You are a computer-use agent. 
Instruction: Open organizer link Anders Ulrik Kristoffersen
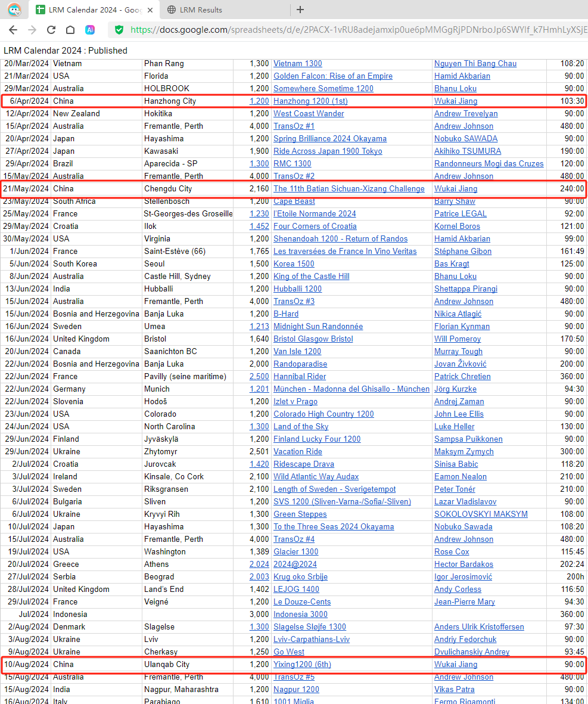pos(479,627)
